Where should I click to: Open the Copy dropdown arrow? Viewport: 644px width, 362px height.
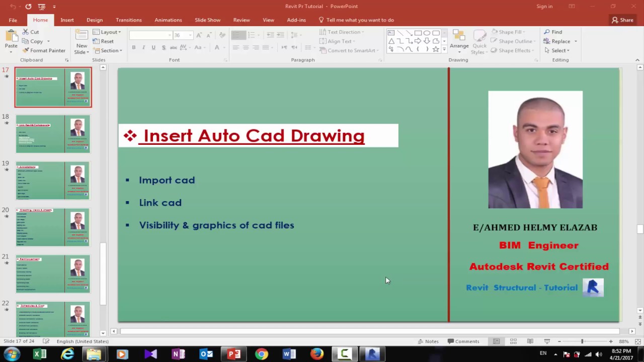click(x=48, y=42)
